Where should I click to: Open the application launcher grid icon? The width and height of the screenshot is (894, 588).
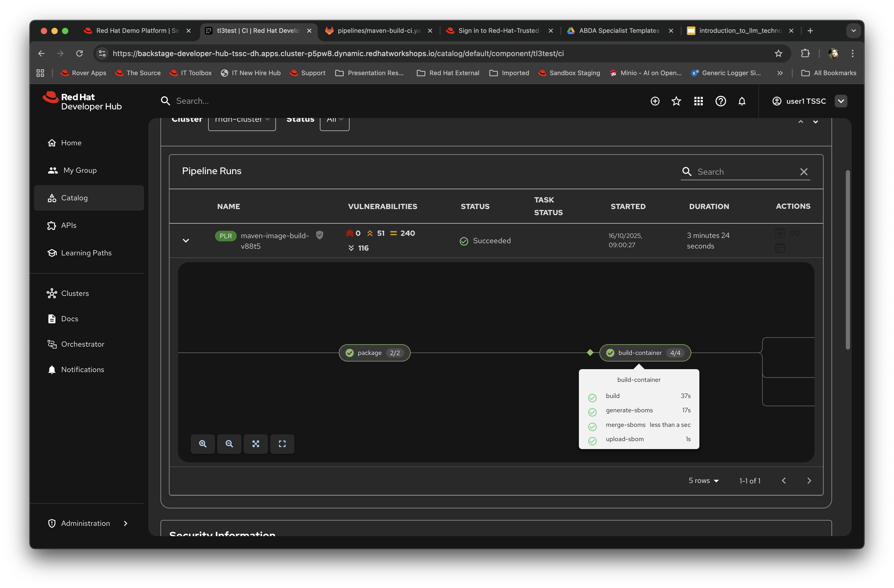tap(698, 101)
